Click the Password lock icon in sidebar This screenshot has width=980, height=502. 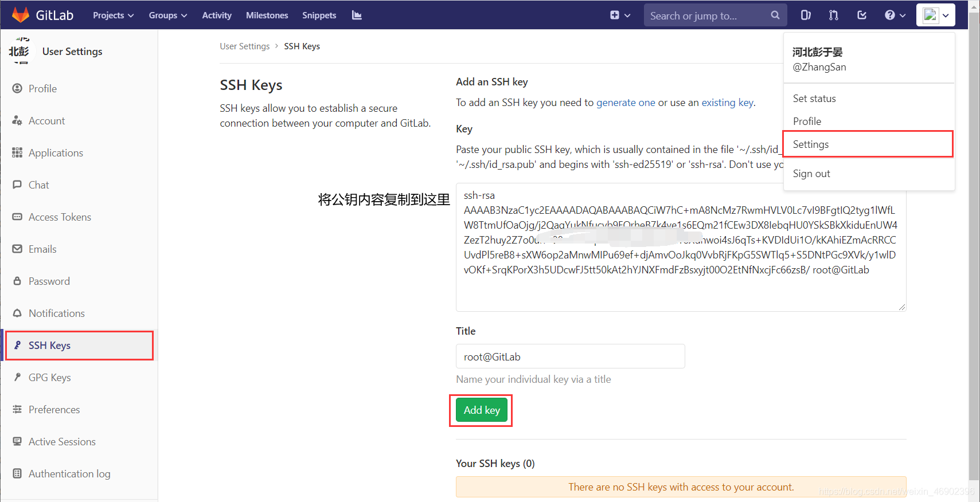[x=17, y=281]
